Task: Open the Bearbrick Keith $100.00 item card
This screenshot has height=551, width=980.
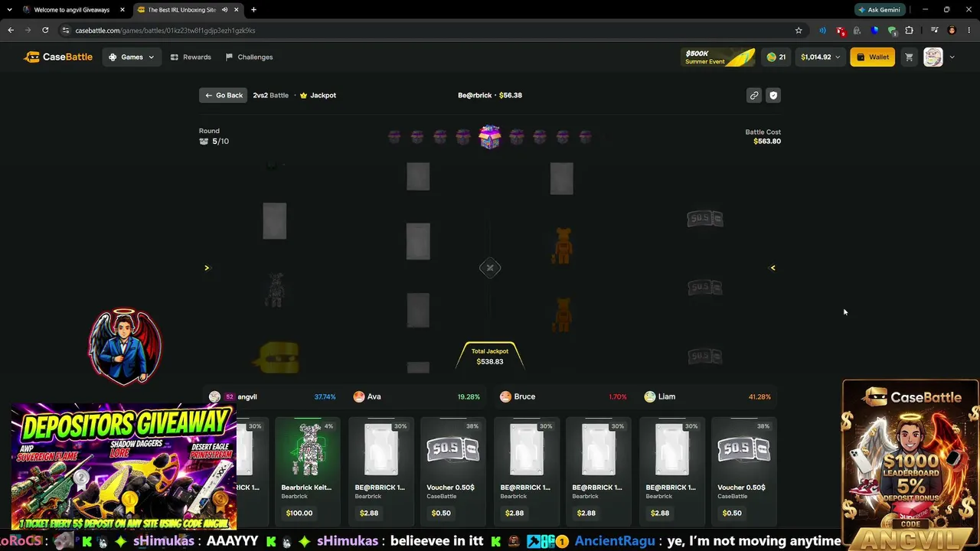Action: [x=306, y=471]
